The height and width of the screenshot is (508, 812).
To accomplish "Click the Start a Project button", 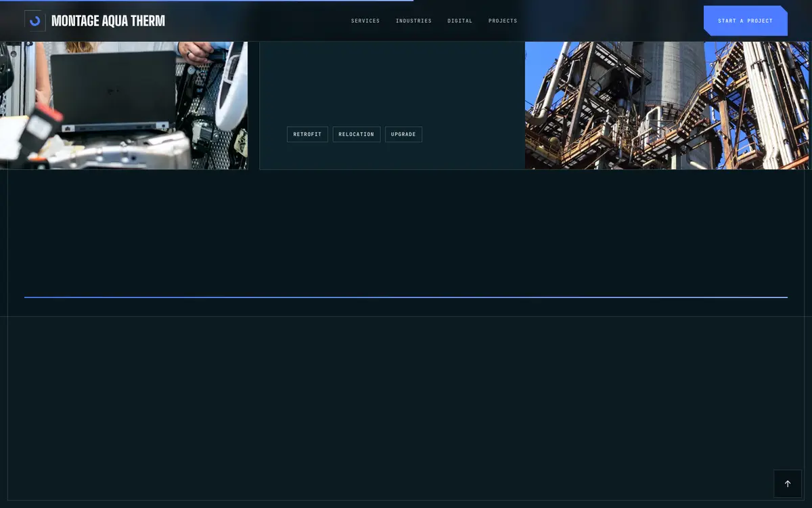I will 745,21.
